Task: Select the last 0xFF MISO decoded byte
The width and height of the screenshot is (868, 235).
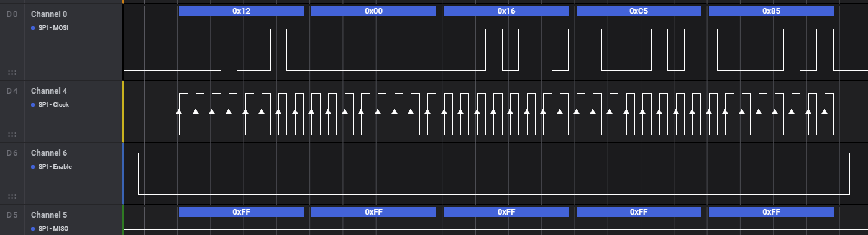Action: click(x=771, y=212)
